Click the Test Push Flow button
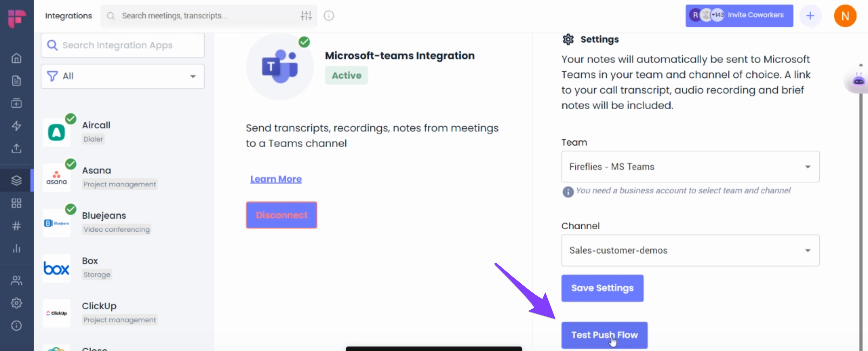The height and width of the screenshot is (351, 868). point(604,335)
